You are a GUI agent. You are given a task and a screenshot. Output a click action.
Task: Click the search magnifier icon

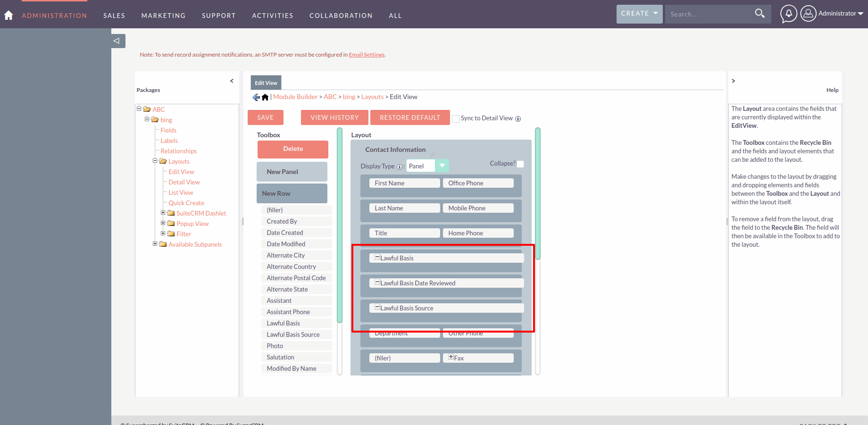[759, 14]
